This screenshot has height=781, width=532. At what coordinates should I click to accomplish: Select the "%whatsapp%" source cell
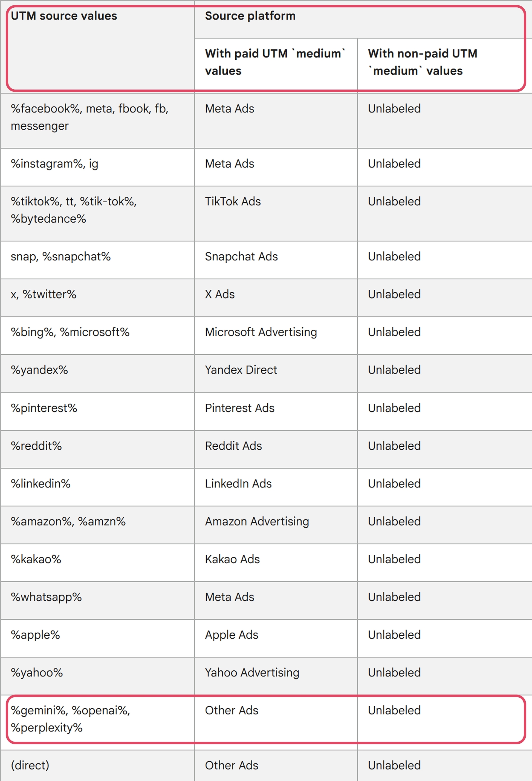[97, 600]
